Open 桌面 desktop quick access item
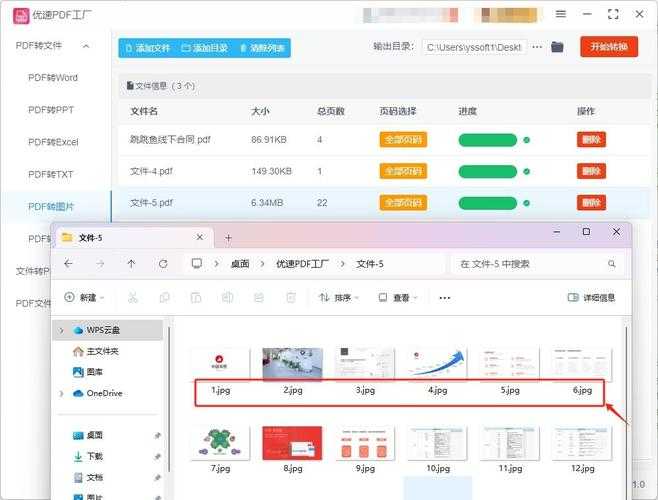The height and width of the screenshot is (500, 658). (x=88, y=435)
